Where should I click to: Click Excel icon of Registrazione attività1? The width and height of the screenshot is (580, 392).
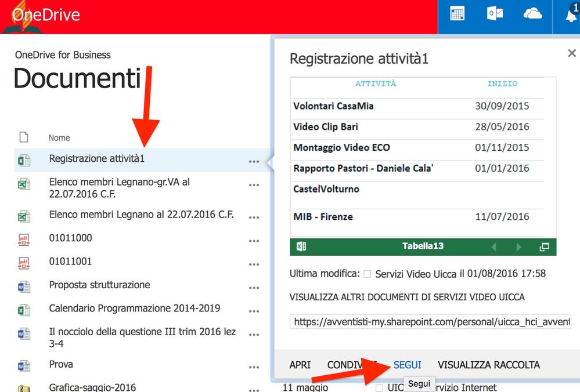(x=24, y=161)
